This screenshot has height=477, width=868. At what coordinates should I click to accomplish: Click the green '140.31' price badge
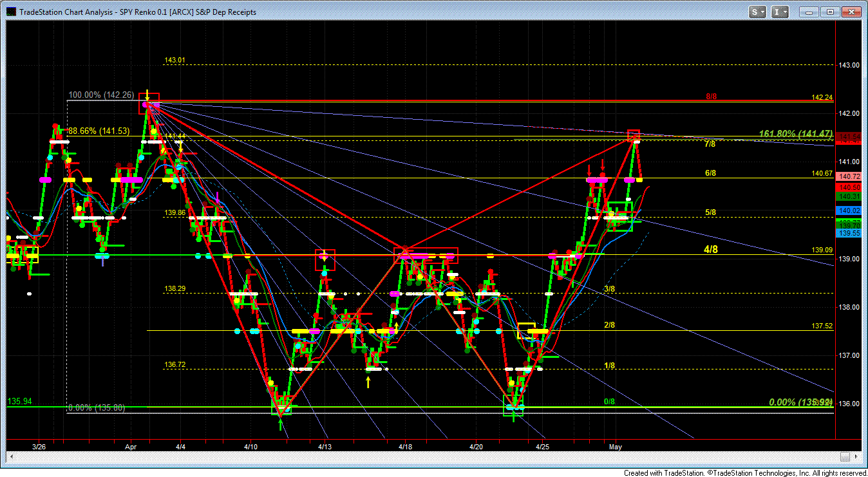(x=847, y=196)
